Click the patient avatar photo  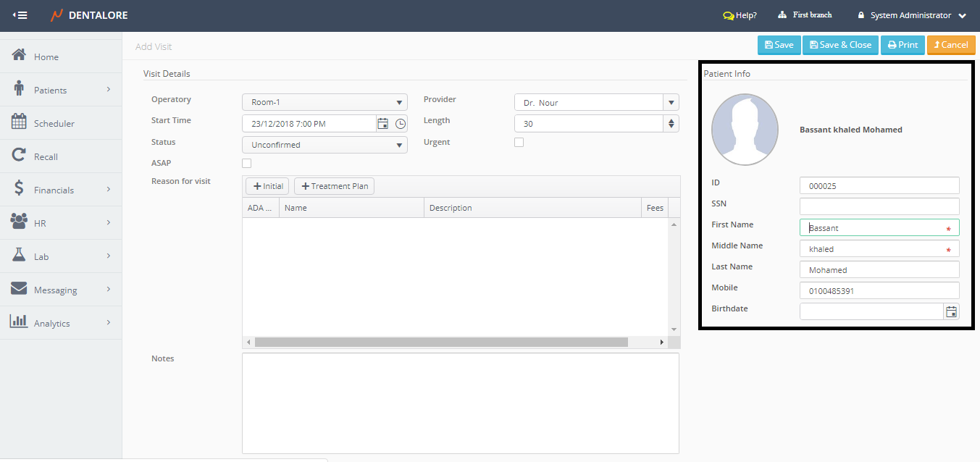[745, 130]
